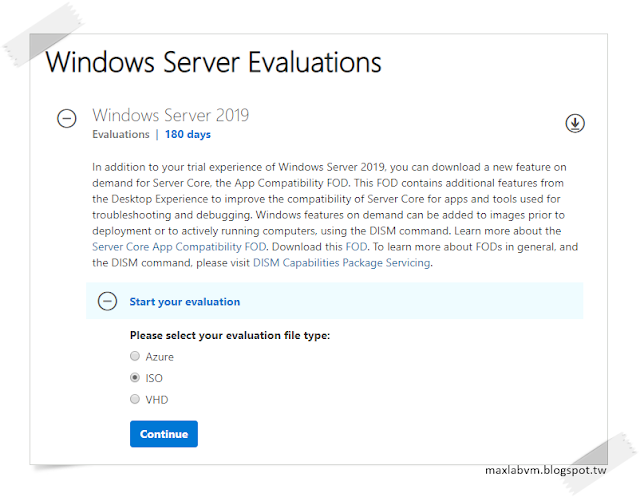Click 'Please select your evaluation file type' text
The width and height of the screenshot is (640, 497).
coord(230,335)
